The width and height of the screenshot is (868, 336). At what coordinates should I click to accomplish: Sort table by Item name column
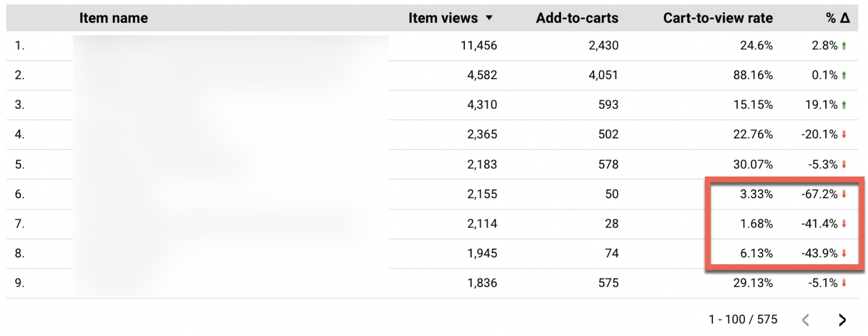[x=114, y=18]
